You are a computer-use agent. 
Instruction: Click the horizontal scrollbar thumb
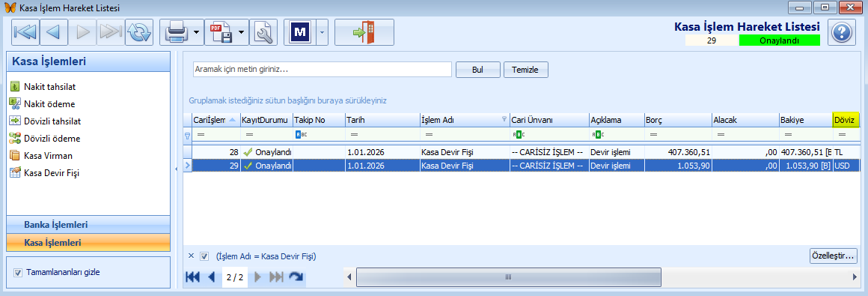[x=508, y=277]
